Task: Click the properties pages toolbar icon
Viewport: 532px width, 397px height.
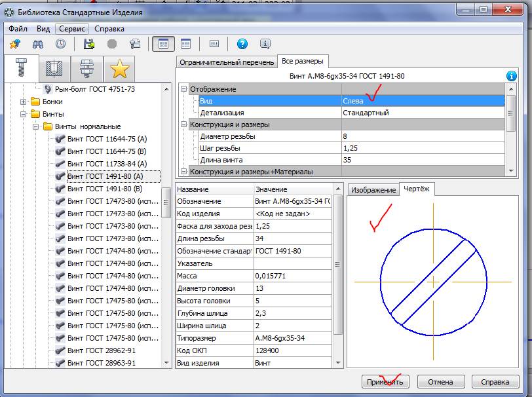Action: pyautogui.click(x=135, y=44)
